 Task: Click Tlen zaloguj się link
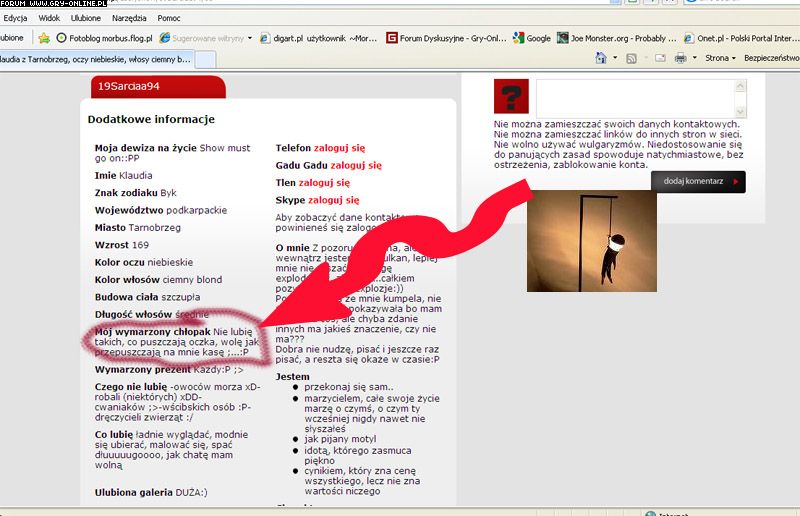coord(324,183)
